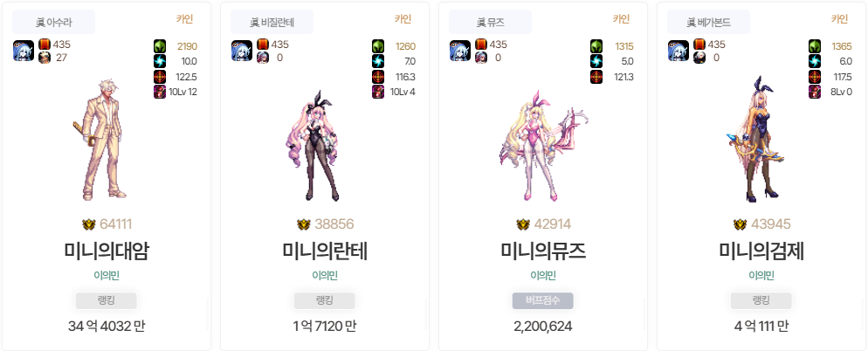Click the blue-haired portrait icon in 아수라 card

24,51
